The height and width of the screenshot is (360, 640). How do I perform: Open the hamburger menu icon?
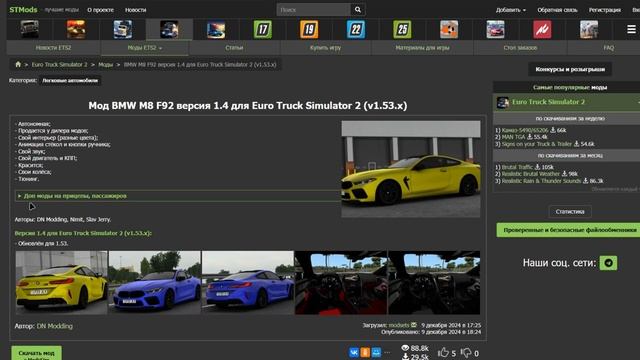(x=631, y=29)
